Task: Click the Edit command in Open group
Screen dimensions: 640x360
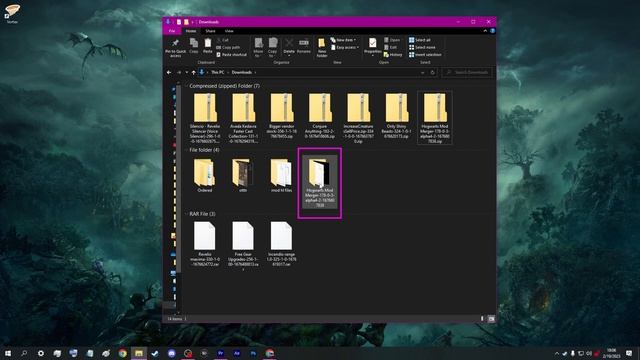Action: (x=390, y=47)
